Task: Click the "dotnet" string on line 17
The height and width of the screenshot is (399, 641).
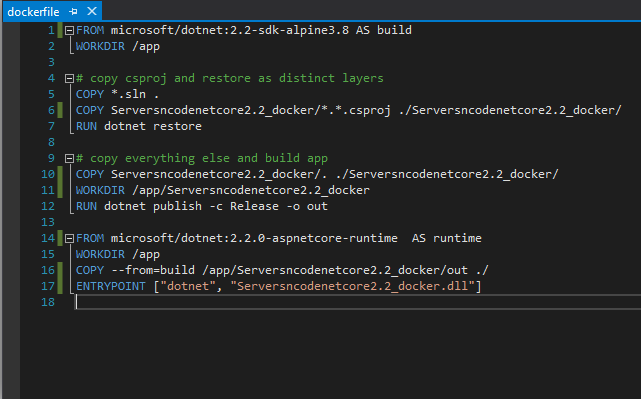Action: [188, 286]
